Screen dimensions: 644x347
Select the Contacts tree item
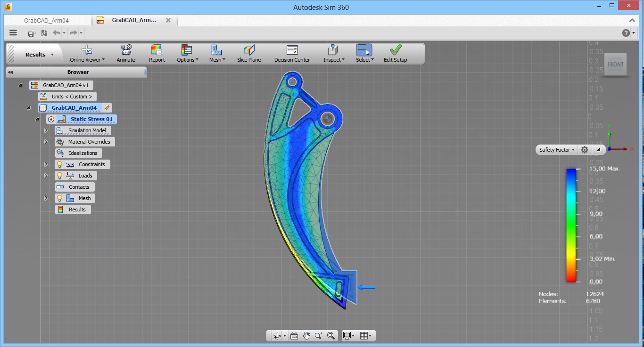click(x=74, y=187)
